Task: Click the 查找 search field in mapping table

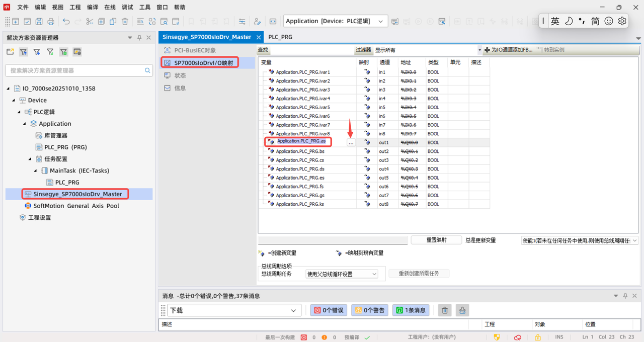Action: pyautogui.click(x=312, y=50)
